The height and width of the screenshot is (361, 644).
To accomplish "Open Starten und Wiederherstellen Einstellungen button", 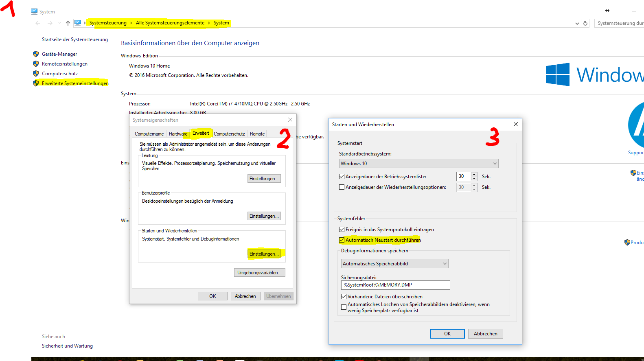I will (264, 254).
